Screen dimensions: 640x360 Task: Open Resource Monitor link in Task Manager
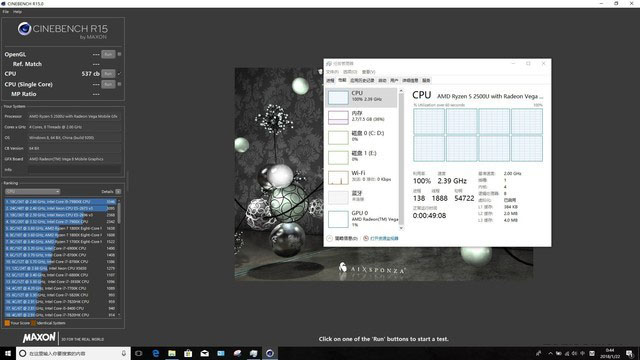pyautogui.click(x=384, y=238)
